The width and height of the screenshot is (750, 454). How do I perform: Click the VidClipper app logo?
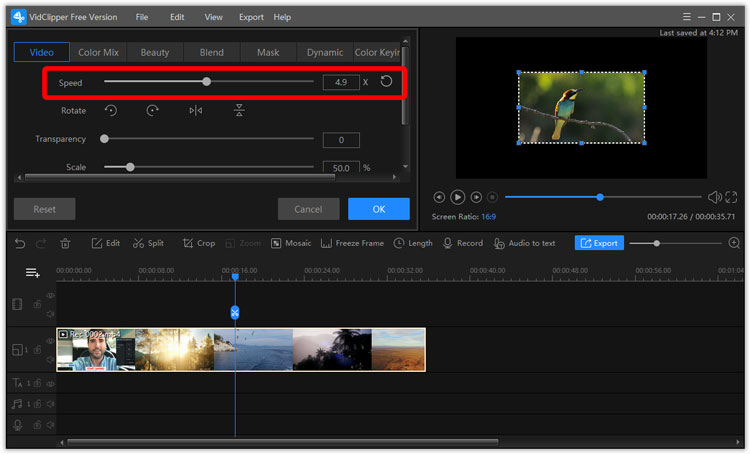[19, 17]
